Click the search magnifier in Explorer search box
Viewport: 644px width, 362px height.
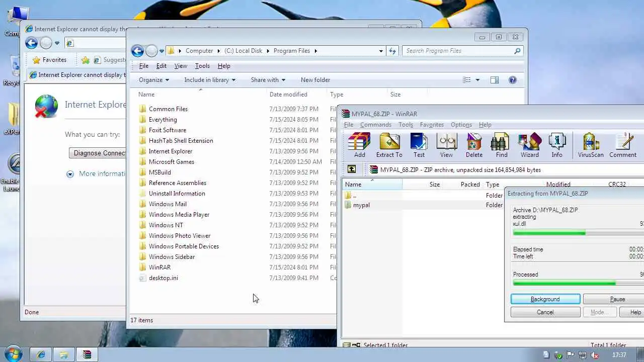point(517,51)
